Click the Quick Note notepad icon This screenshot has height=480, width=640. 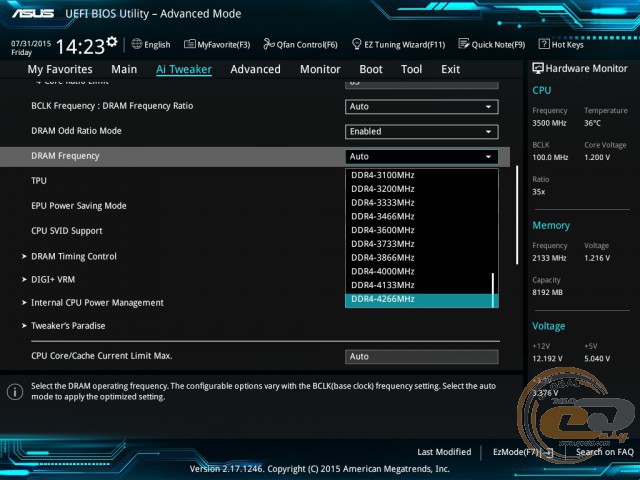click(x=464, y=44)
